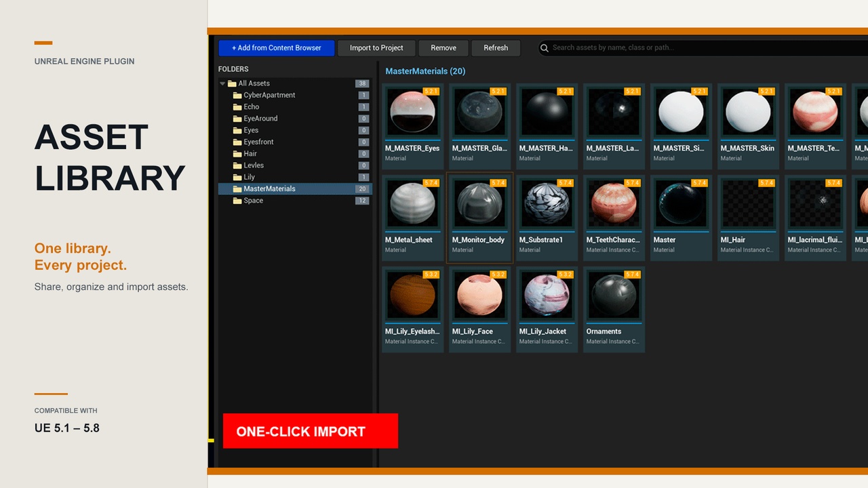Click the 20 count on MasterMaterials
The image size is (868, 488).
[362, 189]
